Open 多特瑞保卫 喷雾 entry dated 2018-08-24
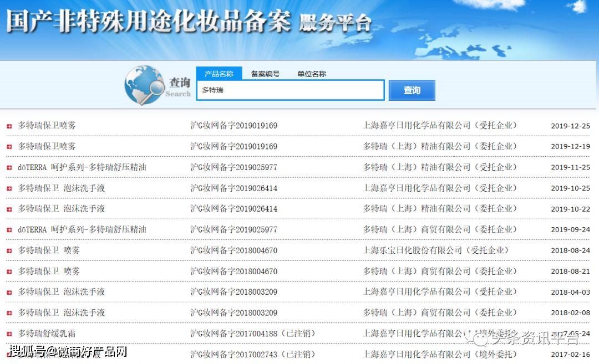 coord(49,250)
